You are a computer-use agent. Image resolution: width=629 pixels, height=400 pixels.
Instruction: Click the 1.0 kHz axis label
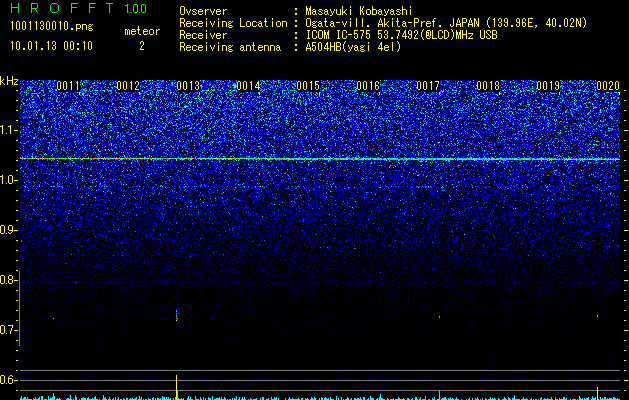click(x=8, y=180)
